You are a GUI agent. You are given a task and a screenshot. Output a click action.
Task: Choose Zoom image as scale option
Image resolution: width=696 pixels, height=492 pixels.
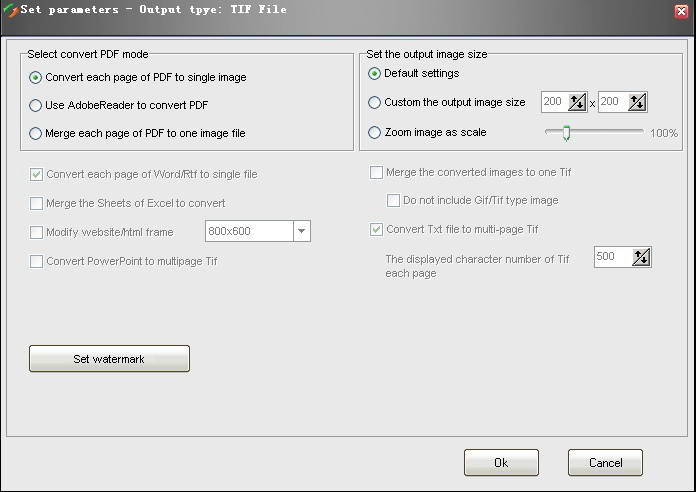(x=375, y=132)
